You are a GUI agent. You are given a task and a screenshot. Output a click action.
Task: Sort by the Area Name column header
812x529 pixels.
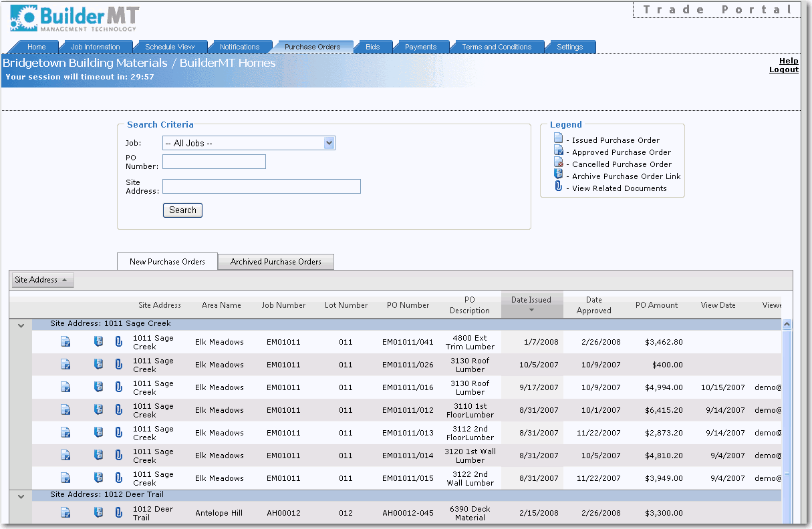[x=221, y=305]
